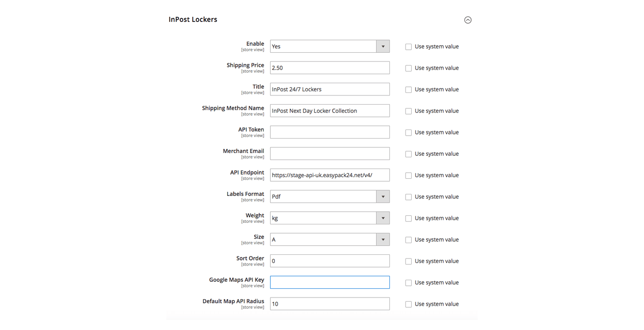Check Use system value for Sort Order

pos(408,261)
